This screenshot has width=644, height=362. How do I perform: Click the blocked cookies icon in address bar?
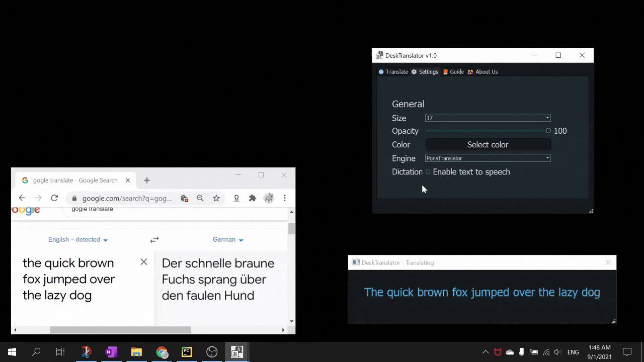[185, 199]
